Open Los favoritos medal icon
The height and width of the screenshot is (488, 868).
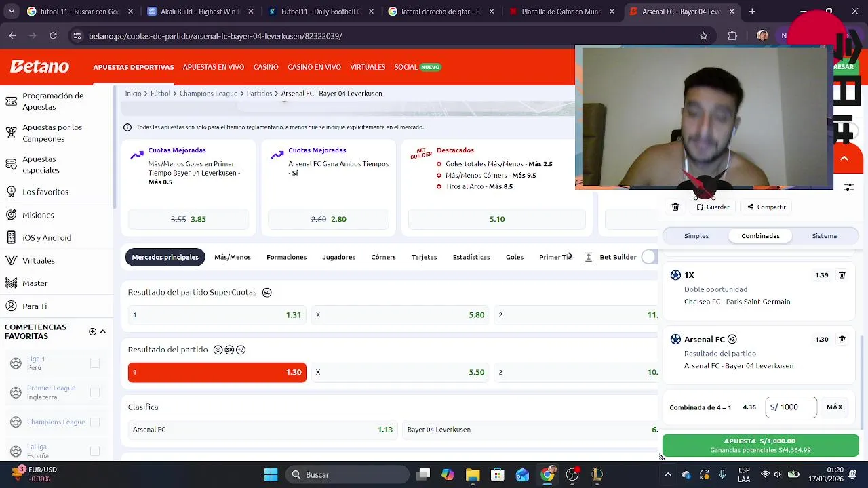coord(11,192)
